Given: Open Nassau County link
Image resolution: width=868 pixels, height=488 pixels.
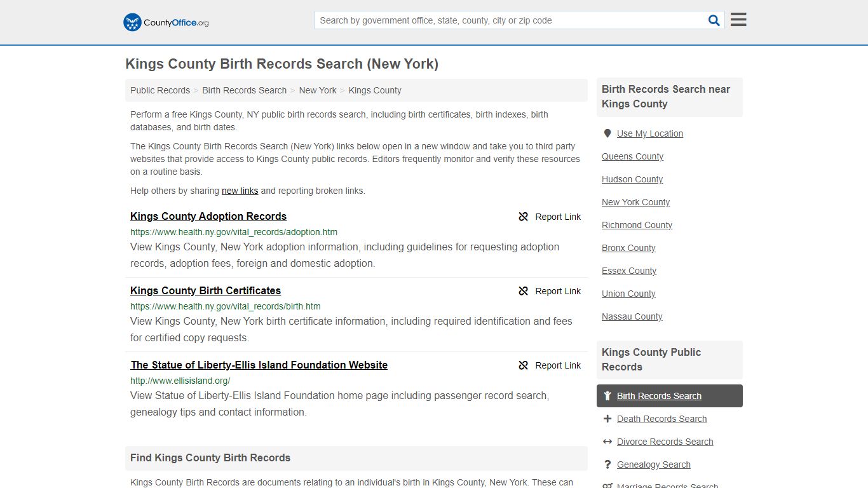Looking at the screenshot, I should pyautogui.click(x=632, y=316).
